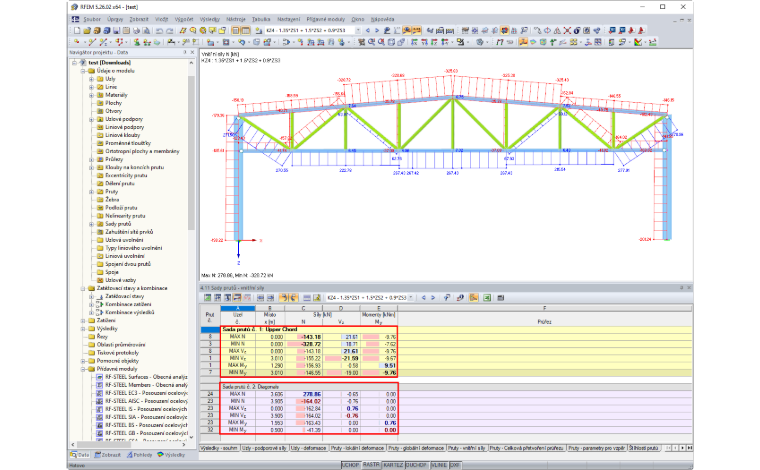Click the red X delete icon in toolbar
The image size is (760, 470).
567,31
